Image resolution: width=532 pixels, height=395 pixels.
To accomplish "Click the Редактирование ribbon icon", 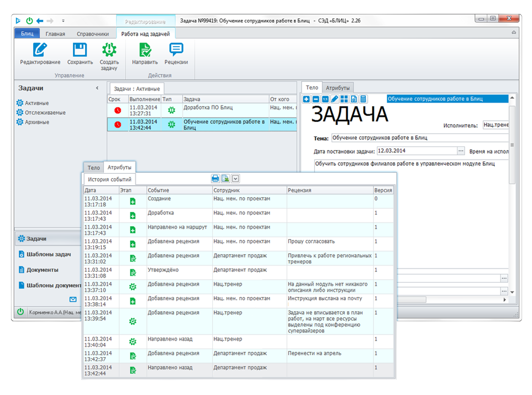I will [x=40, y=50].
